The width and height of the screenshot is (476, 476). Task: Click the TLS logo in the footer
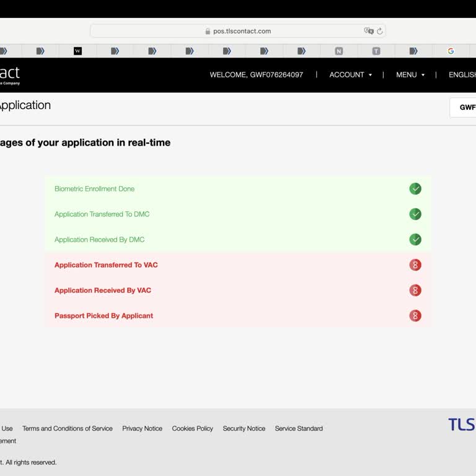click(462, 425)
